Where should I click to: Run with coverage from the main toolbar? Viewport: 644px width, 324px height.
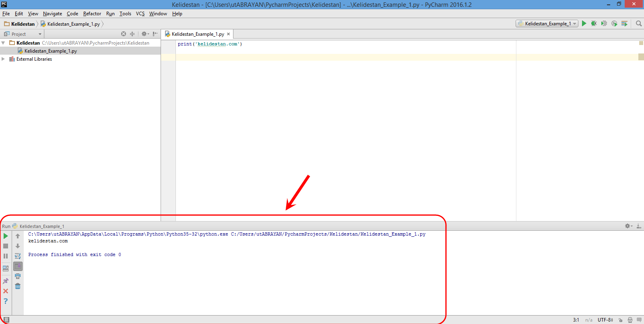coord(604,24)
